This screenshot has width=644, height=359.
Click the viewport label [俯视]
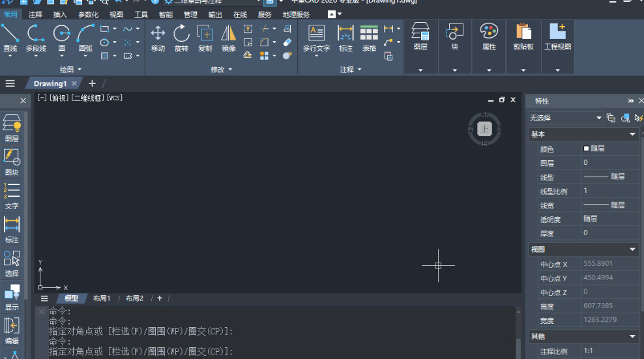point(59,98)
